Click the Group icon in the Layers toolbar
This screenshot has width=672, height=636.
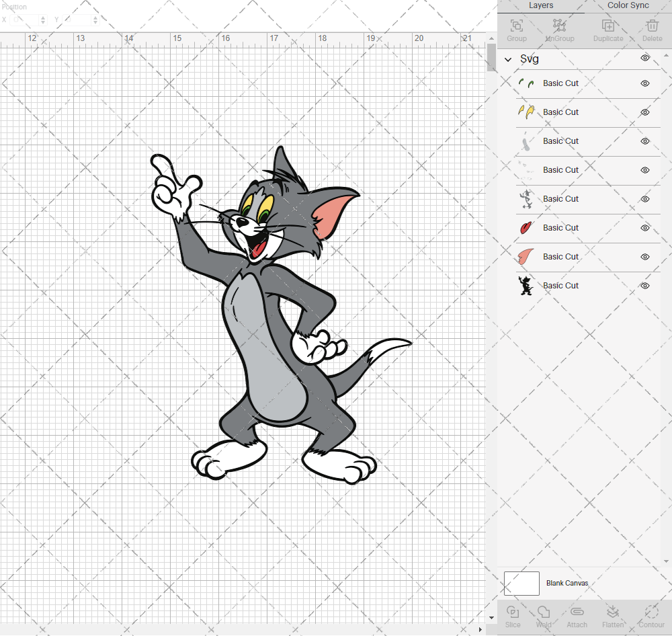click(516, 26)
